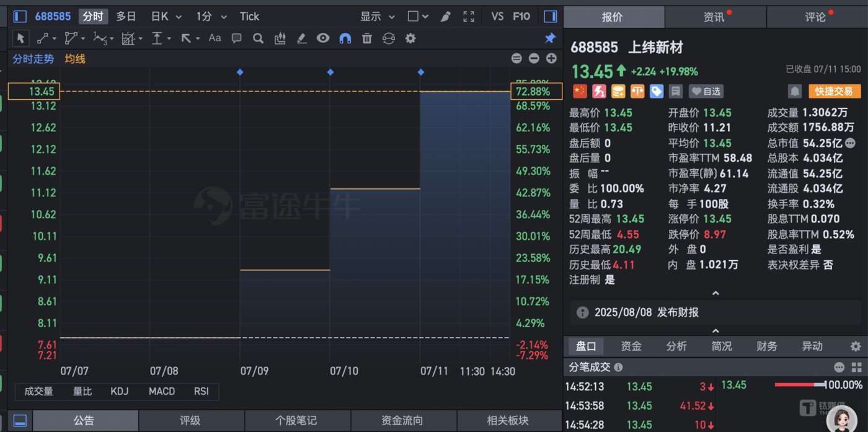Screen dimensions: 868x432
Task: Open the 日K period dropdown
Action: pos(166,17)
